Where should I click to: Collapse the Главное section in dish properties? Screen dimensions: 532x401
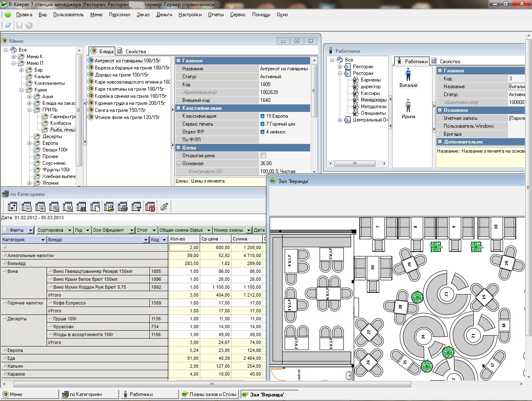click(179, 61)
